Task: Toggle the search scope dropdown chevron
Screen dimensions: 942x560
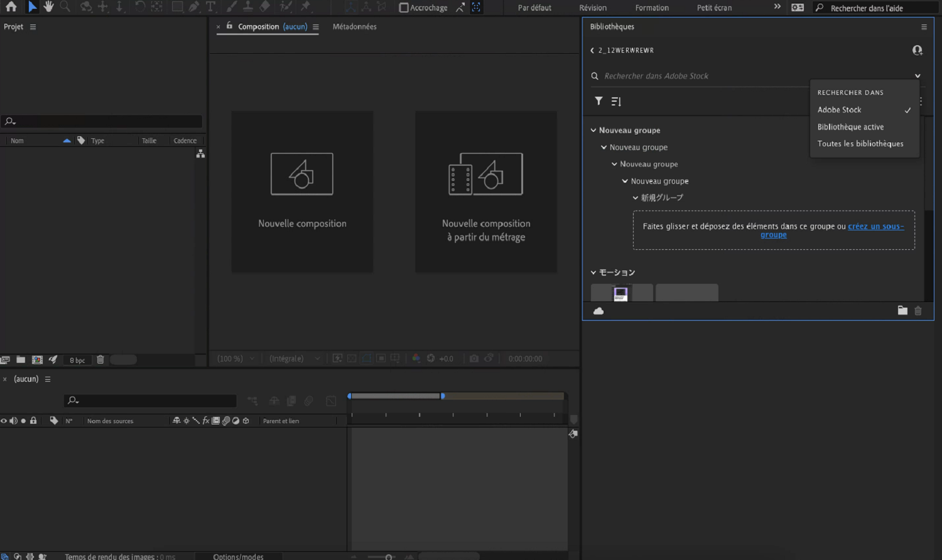Action: coord(918,76)
